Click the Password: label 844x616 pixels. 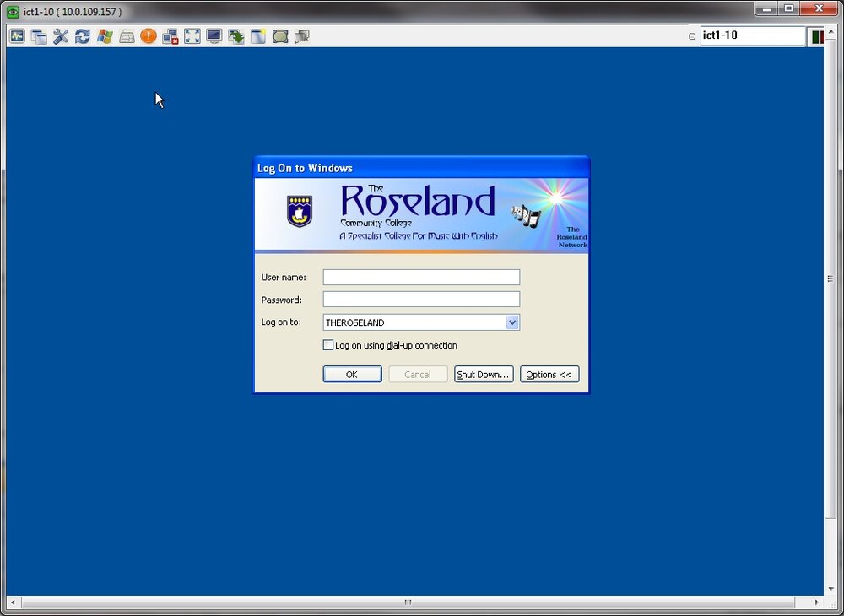coord(282,300)
